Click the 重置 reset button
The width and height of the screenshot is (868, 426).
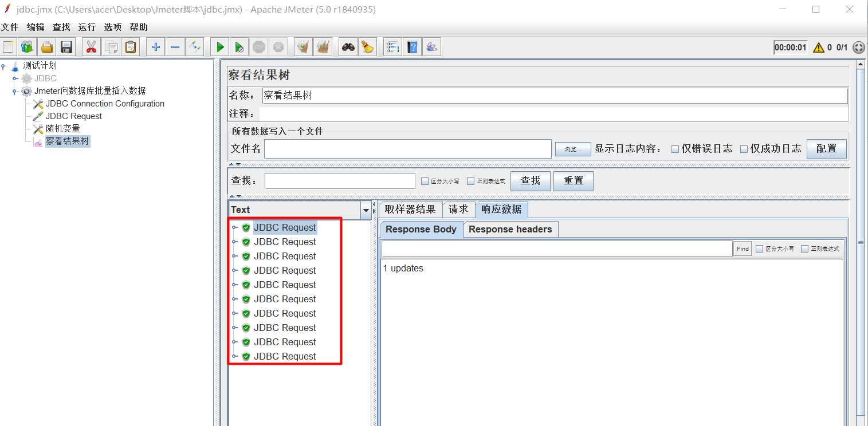coord(574,181)
